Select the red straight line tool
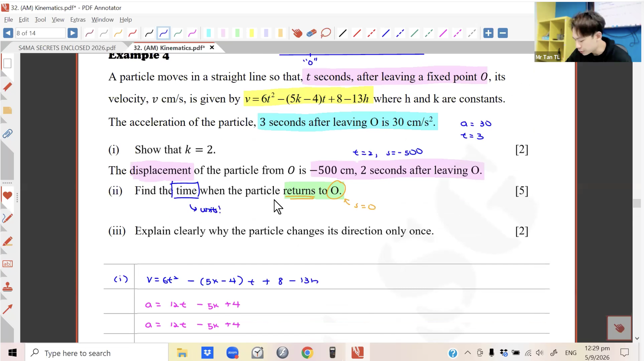Viewport: 644px width, 361px height. point(357,33)
